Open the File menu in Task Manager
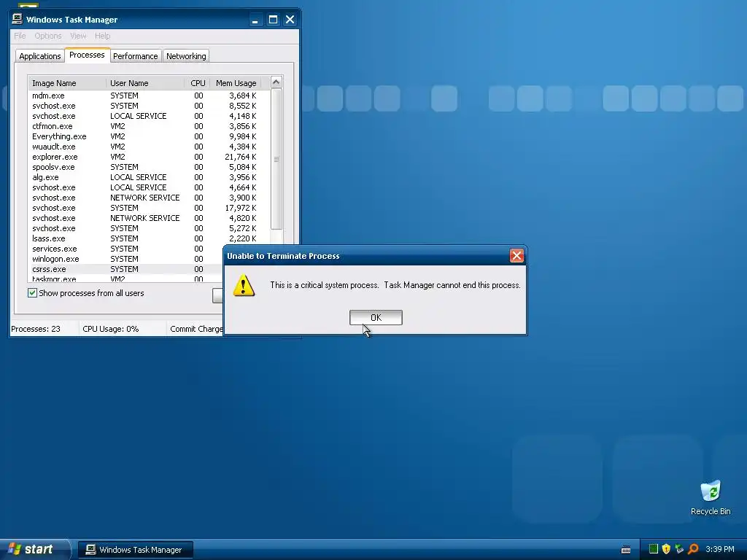747x560 pixels. pyautogui.click(x=20, y=36)
